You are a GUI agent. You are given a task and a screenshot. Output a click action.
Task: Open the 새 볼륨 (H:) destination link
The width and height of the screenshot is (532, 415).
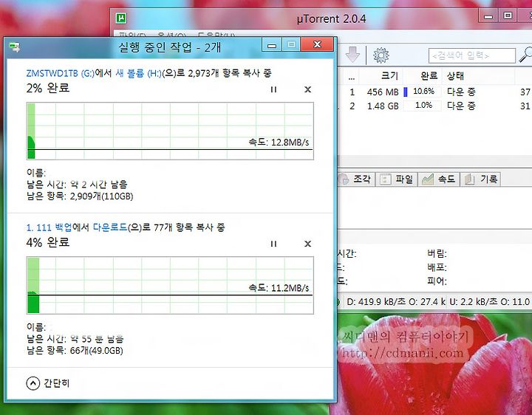pos(138,73)
